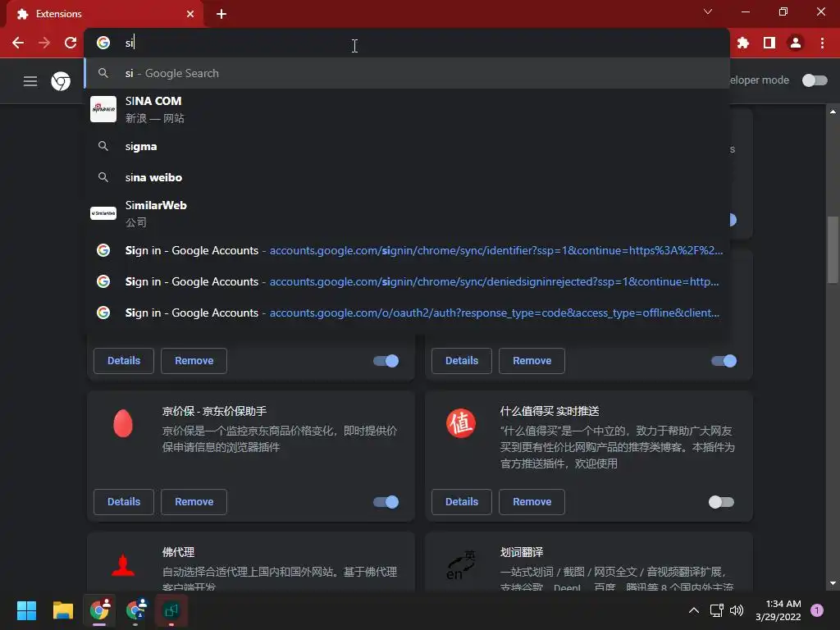Click Details above the 什么值得买 card
The height and width of the screenshot is (630, 840).
click(x=462, y=361)
